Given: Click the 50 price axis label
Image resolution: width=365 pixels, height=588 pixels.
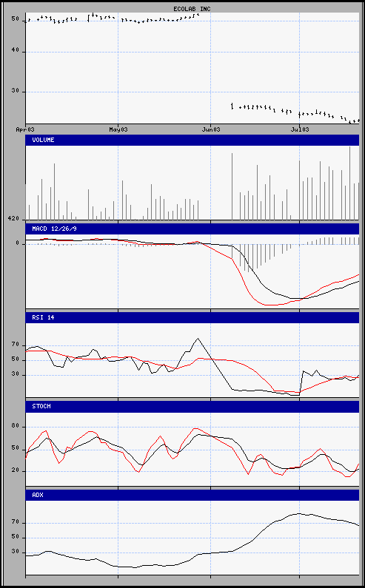Looking at the screenshot, I should (x=16, y=18).
